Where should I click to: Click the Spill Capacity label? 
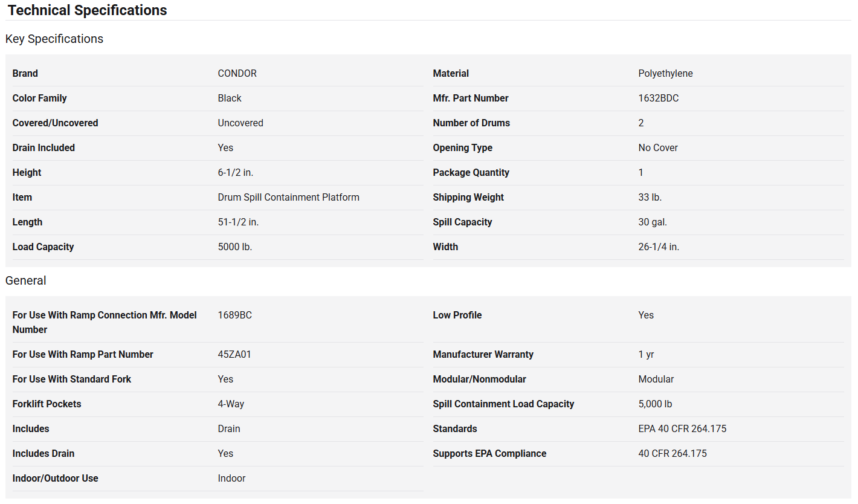click(462, 222)
